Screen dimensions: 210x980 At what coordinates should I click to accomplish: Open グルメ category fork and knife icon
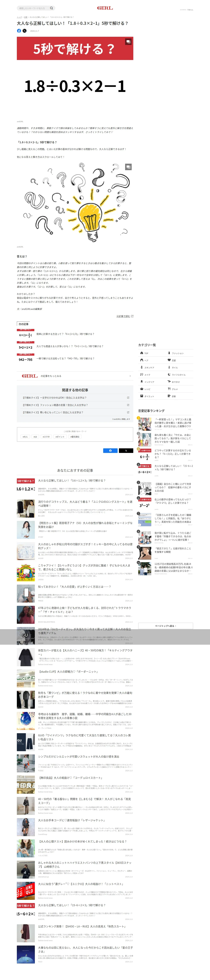pyautogui.click(x=169, y=389)
